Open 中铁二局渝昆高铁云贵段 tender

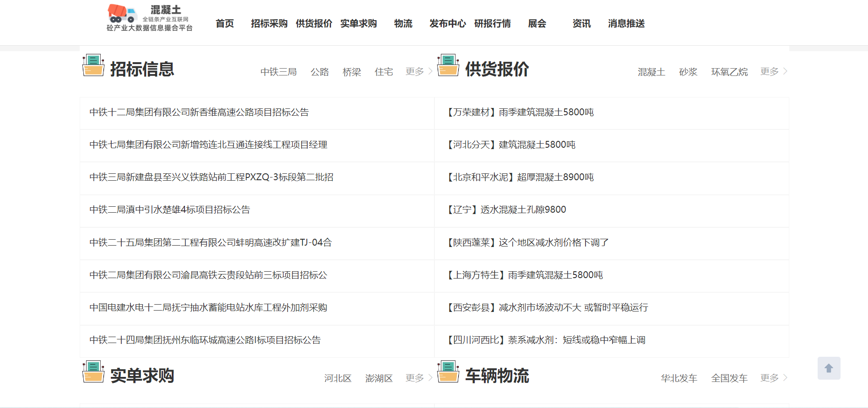coord(208,275)
